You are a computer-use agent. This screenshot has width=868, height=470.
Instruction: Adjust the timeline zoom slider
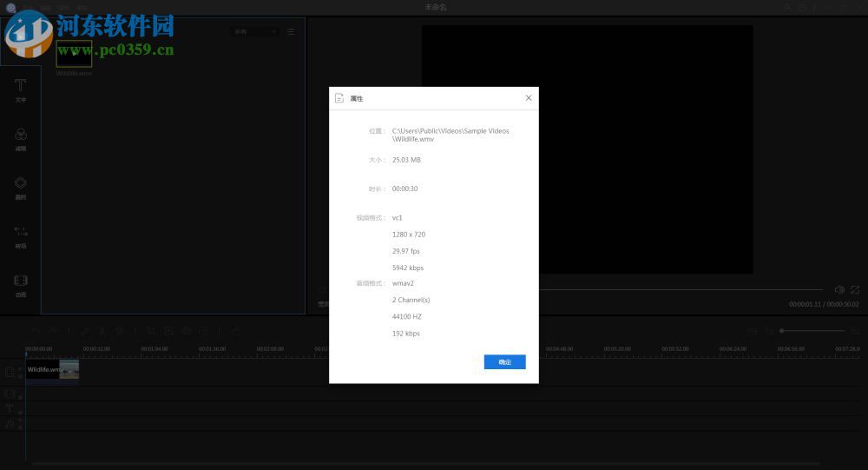click(812, 331)
